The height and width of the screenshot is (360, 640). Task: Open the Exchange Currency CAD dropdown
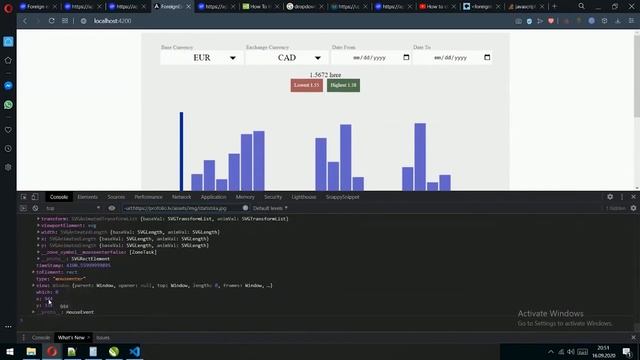[287, 58]
